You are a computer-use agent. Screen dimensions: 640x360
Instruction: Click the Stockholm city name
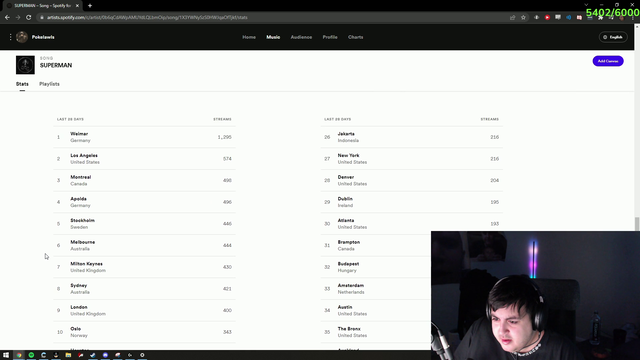click(x=82, y=220)
